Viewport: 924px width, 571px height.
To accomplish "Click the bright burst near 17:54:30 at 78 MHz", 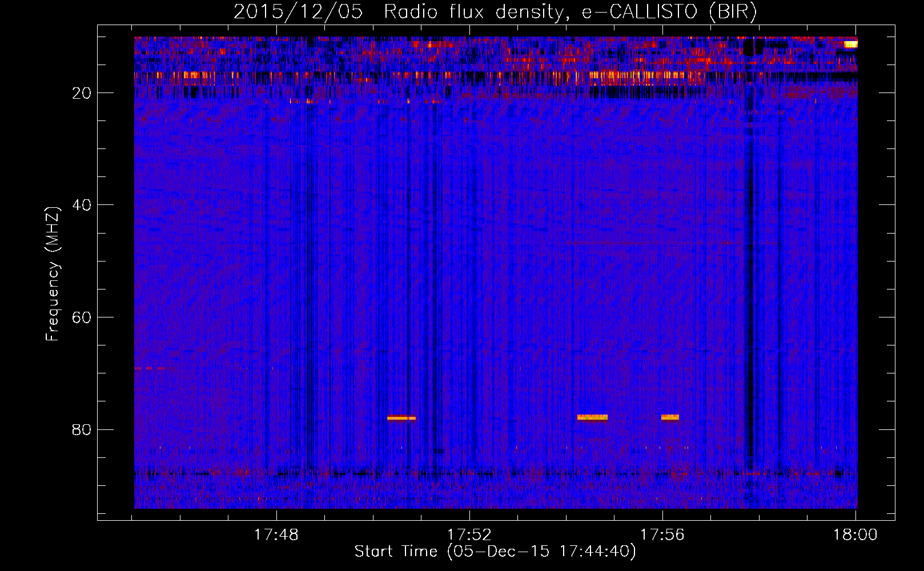I will click(592, 417).
